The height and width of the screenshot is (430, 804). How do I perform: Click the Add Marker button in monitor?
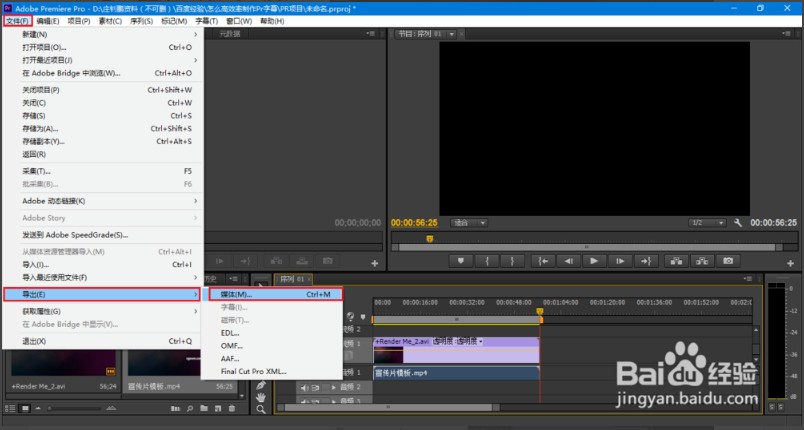click(x=461, y=261)
